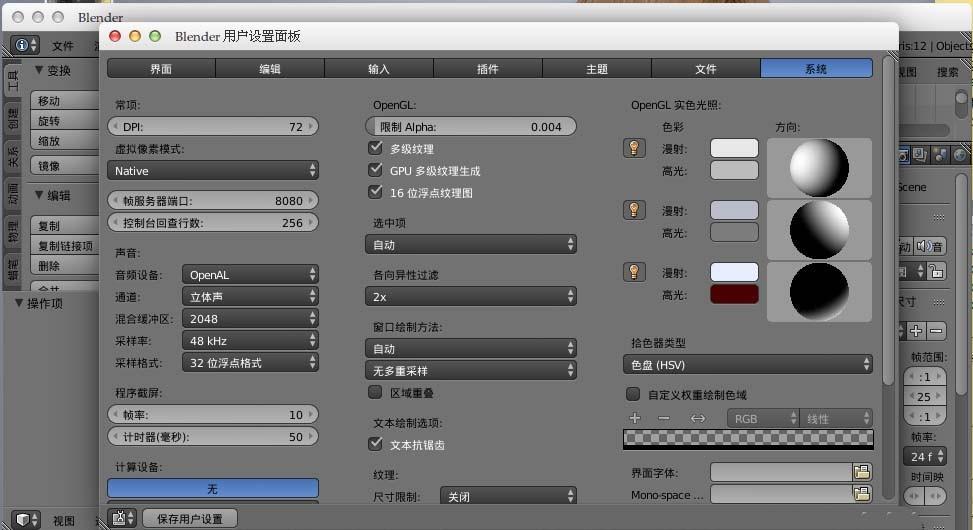The image size is (973, 530).
Task: Click 删除 button in tools panel
Action: [x=65, y=266]
